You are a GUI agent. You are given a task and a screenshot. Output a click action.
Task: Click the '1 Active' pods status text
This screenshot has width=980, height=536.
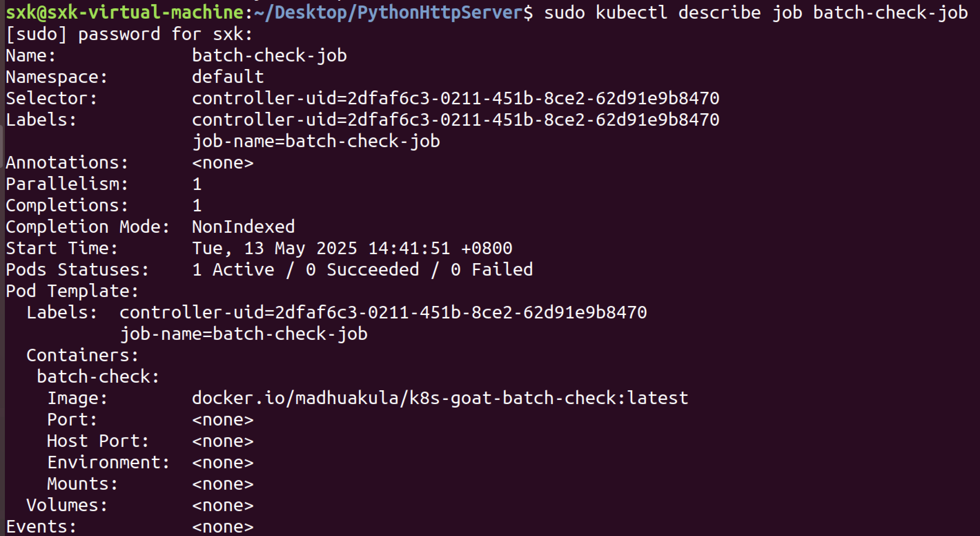click(233, 269)
